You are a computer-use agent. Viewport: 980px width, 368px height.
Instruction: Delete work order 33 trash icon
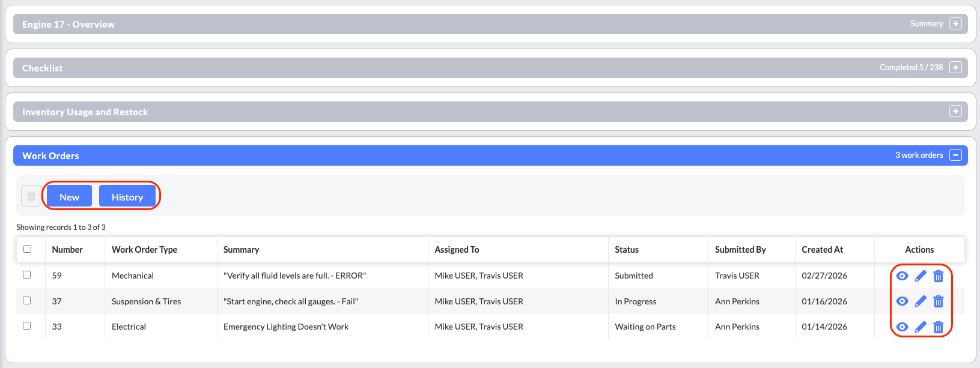[939, 327]
